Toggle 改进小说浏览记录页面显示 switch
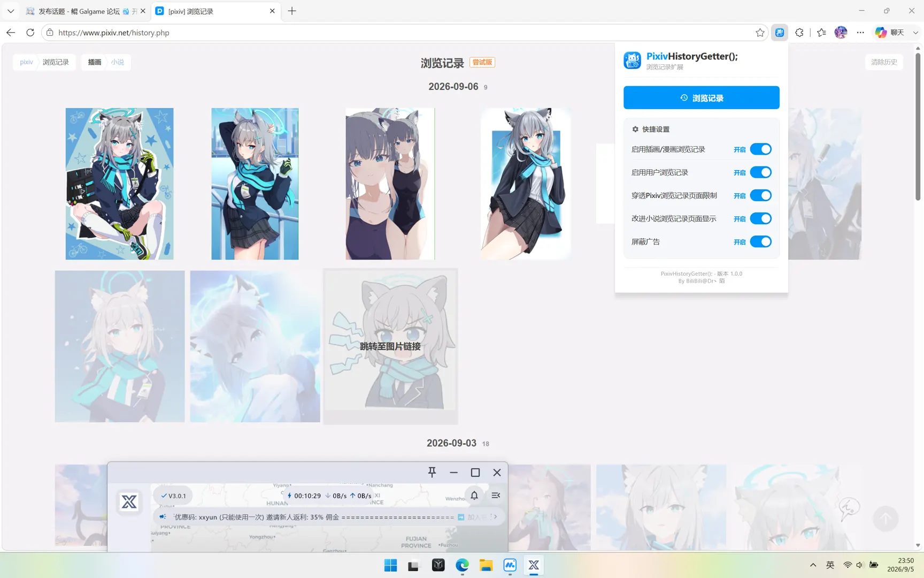This screenshot has width=924, height=578. coord(760,218)
